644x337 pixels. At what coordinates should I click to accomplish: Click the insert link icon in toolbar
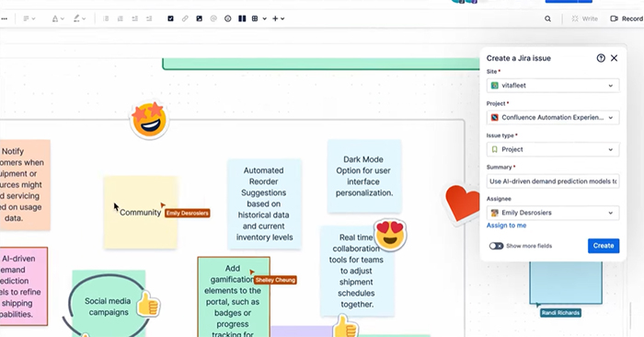tap(185, 18)
